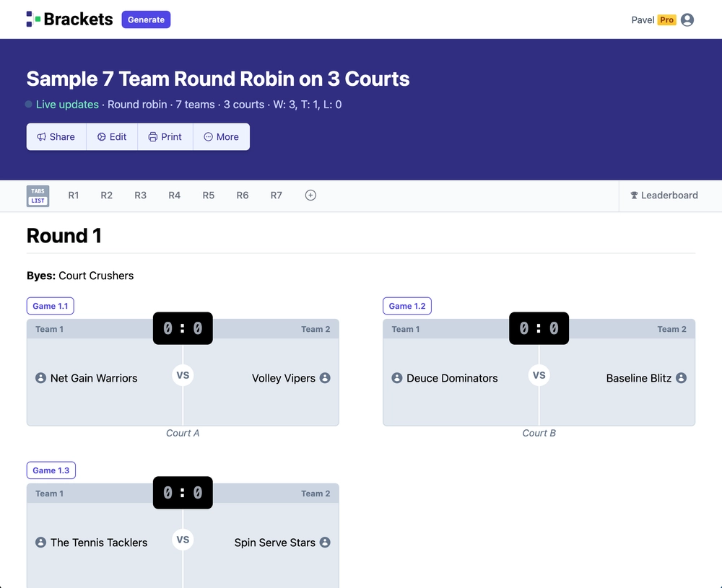Open the Game 1.2 label

coord(407,306)
